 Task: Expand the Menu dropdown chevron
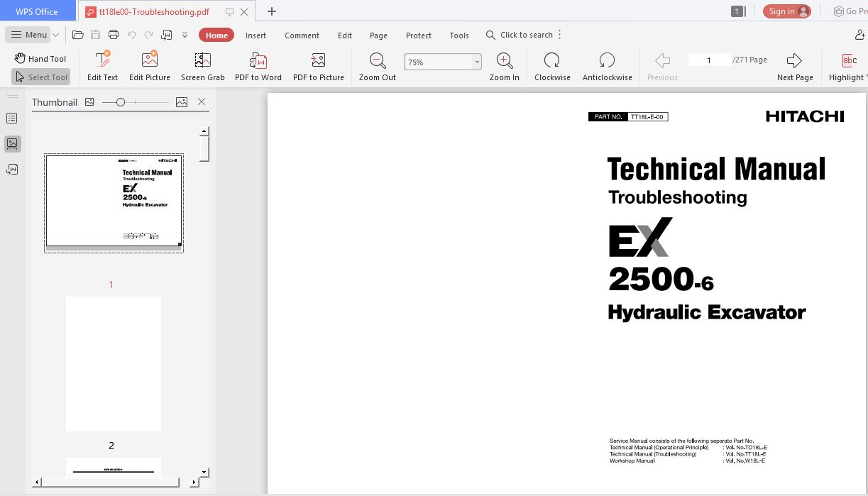(55, 35)
